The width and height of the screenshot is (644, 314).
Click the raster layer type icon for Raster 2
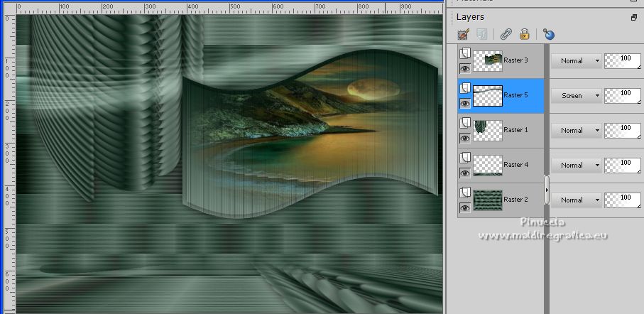465,193
